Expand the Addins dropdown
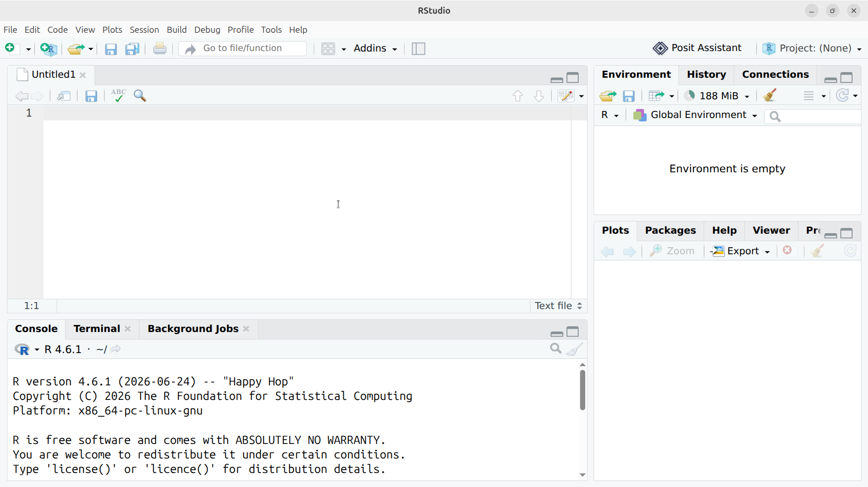Viewport: 868px width, 487px height. click(x=375, y=48)
